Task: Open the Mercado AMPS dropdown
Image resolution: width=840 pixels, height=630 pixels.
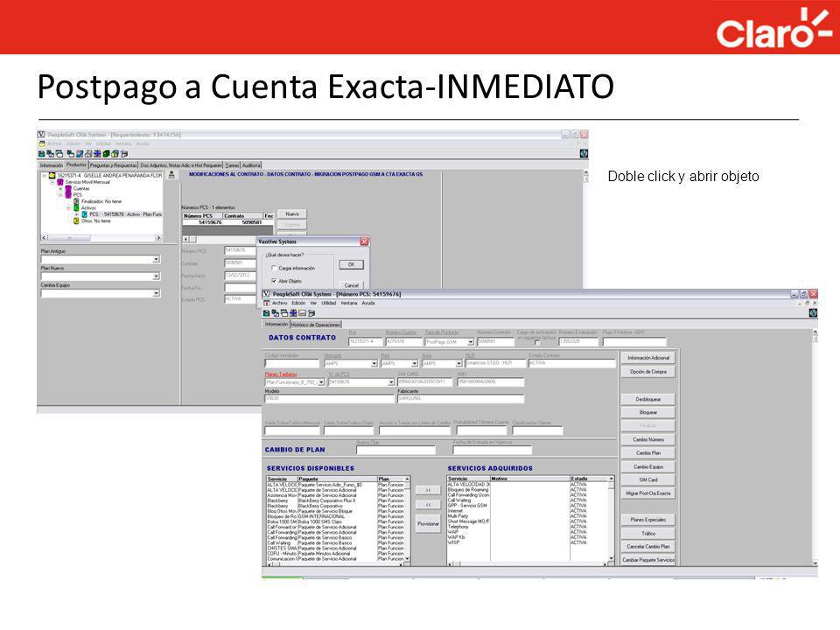Action: [374, 364]
